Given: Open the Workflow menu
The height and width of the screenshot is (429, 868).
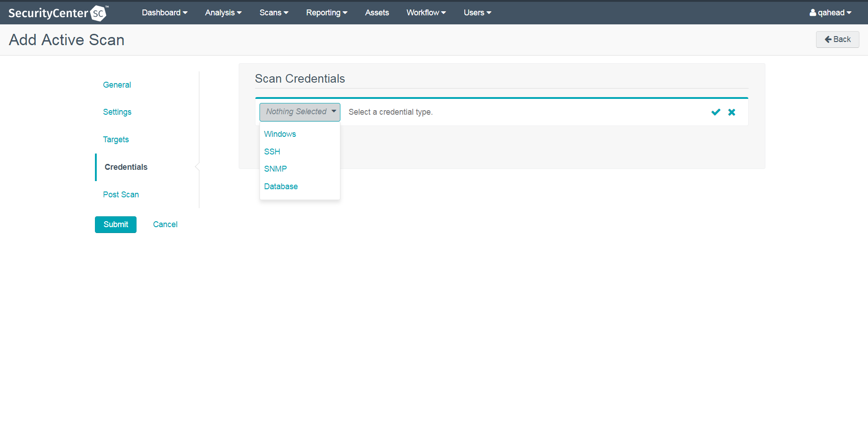Looking at the screenshot, I should [x=426, y=13].
